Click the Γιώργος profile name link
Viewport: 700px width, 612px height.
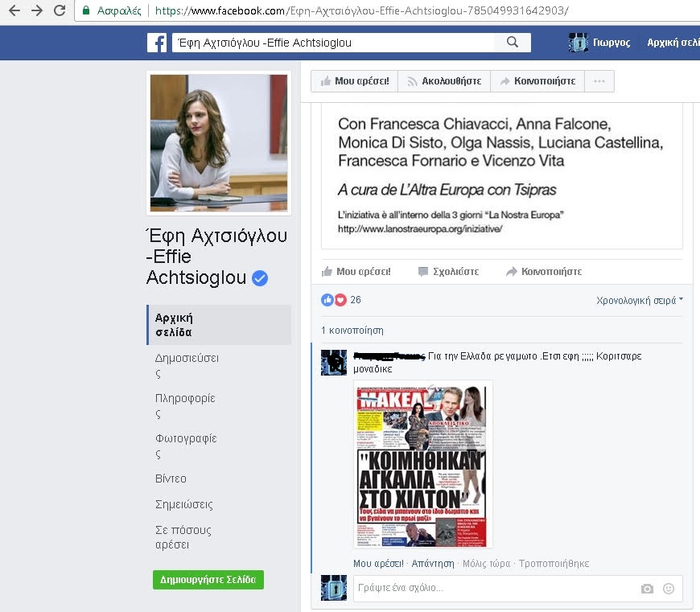611,43
